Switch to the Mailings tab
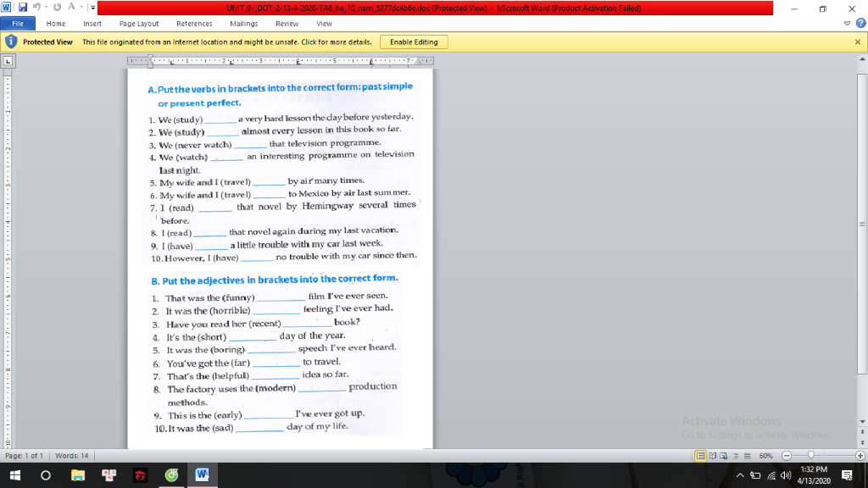The height and width of the screenshot is (488, 868). [243, 24]
